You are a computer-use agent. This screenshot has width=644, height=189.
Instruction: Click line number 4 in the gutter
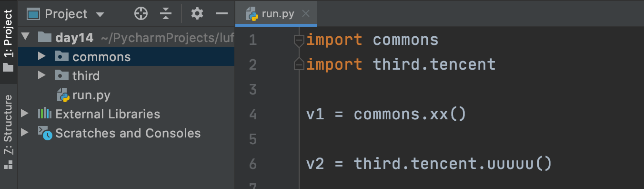(x=252, y=115)
